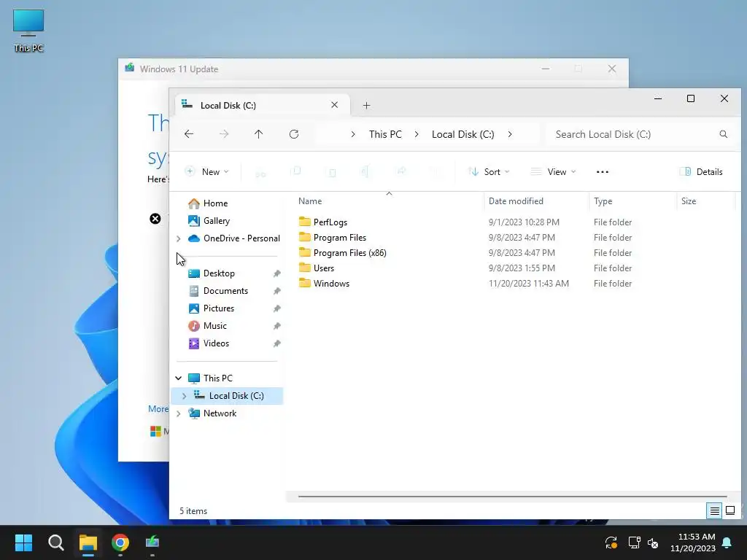Click More link in Windows 11 Update window
This screenshot has width=747, height=560.
click(158, 408)
